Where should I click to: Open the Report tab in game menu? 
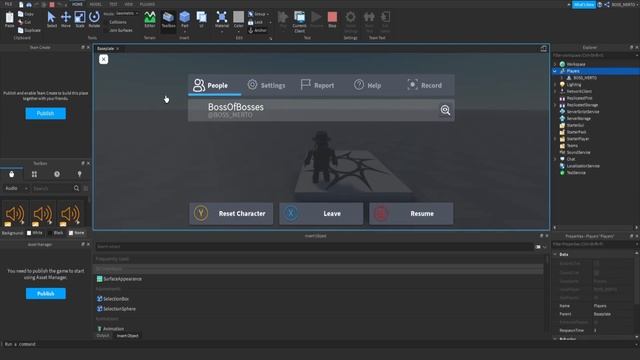coord(318,85)
